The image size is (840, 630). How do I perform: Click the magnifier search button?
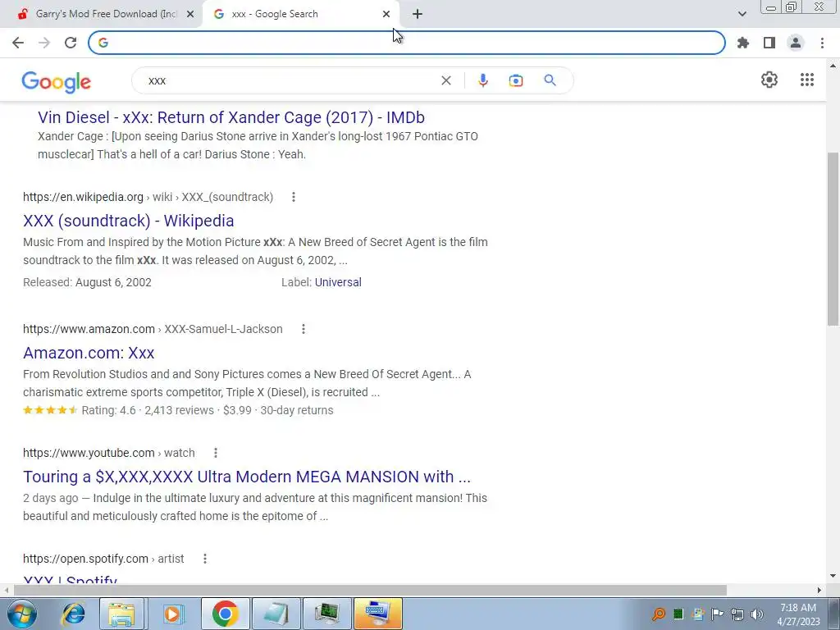click(x=550, y=80)
